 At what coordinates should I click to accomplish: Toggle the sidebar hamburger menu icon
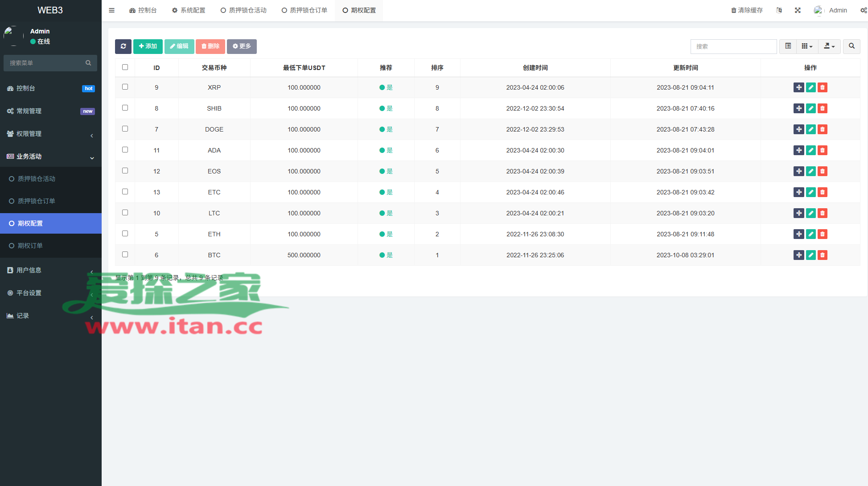(112, 10)
